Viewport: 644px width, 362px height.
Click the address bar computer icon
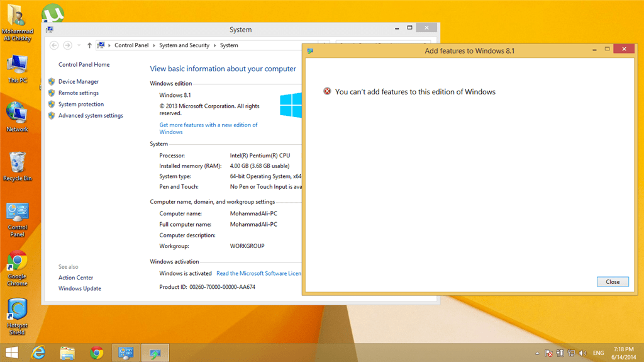pyautogui.click(x=101, y=45)
